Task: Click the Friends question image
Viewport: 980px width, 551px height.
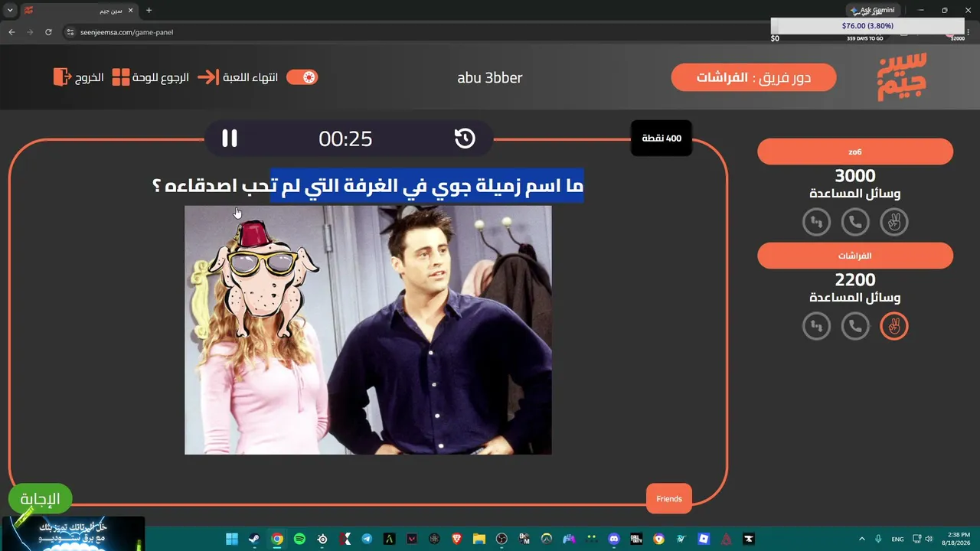Action: pyautogui.click(x=368, y=330)
